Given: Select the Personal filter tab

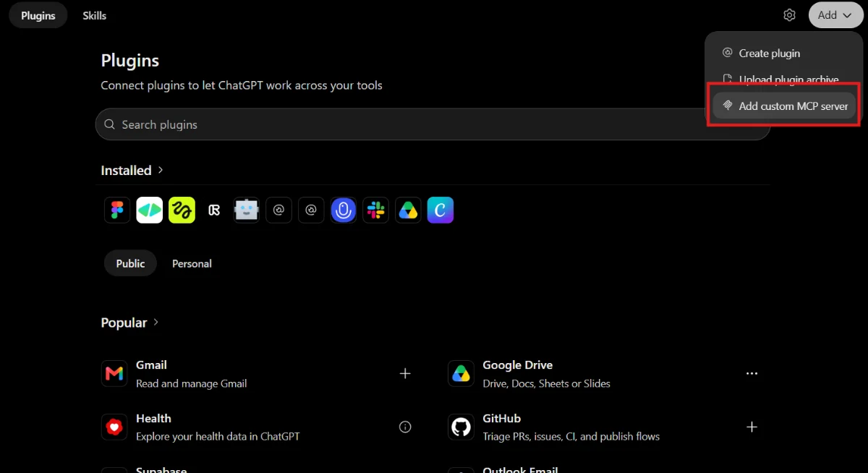Looking at the screenshot, I should (192, 263).
